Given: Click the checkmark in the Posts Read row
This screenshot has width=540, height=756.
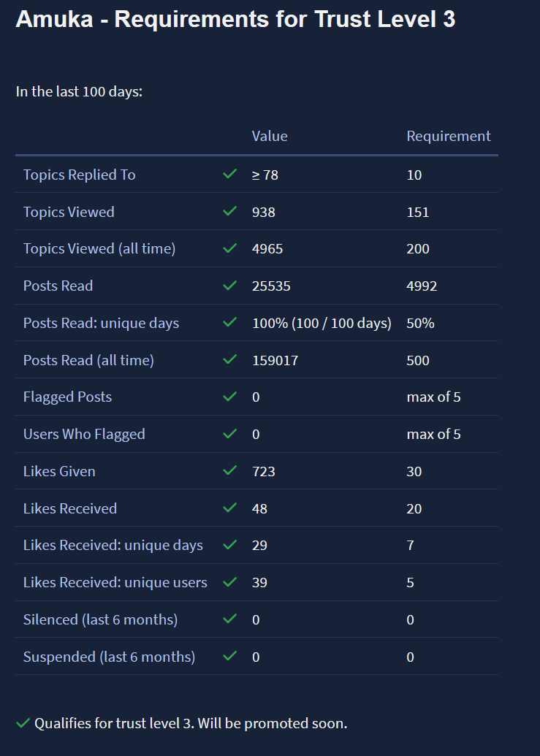Looking at the screenshot, I should pos(230,286).
